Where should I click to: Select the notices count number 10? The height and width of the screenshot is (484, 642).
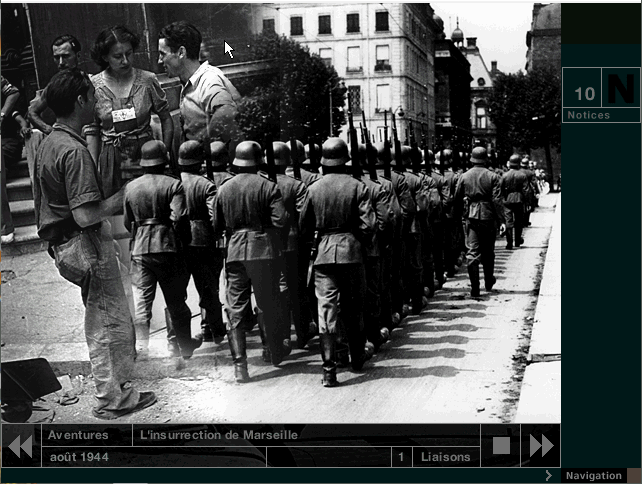(584, 94)
